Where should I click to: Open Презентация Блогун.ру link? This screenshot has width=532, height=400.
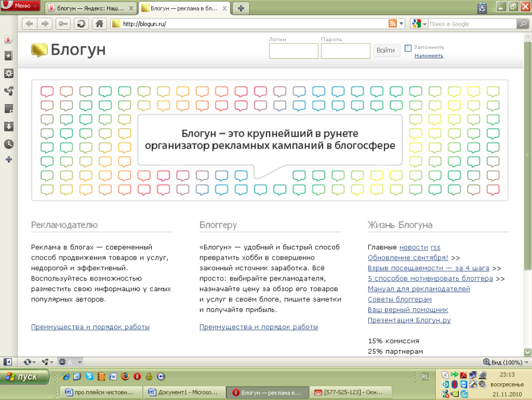tap(409, 320)
